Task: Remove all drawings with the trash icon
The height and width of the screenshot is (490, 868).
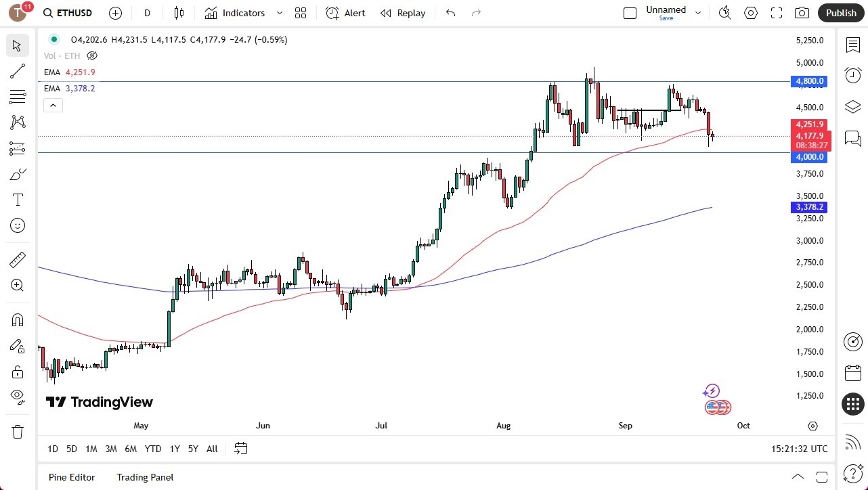Action: point(17,431)
